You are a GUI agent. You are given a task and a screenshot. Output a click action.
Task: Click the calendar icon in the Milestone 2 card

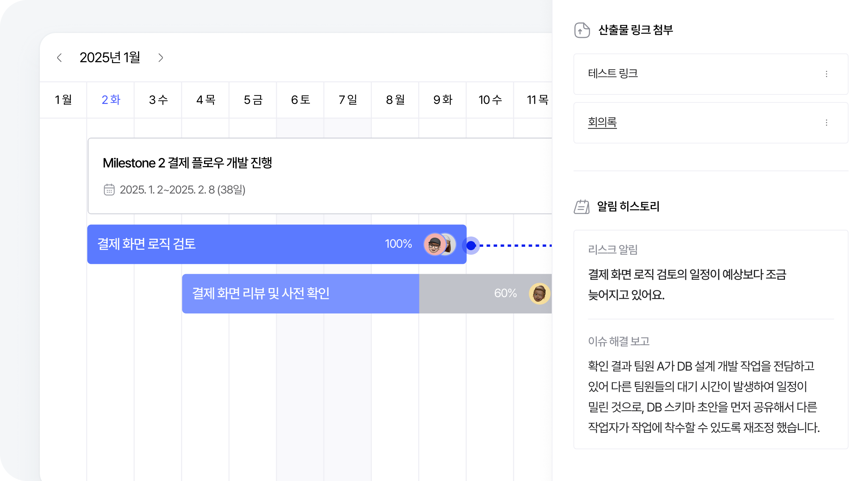pyautogui.click(x=110, y=190)
